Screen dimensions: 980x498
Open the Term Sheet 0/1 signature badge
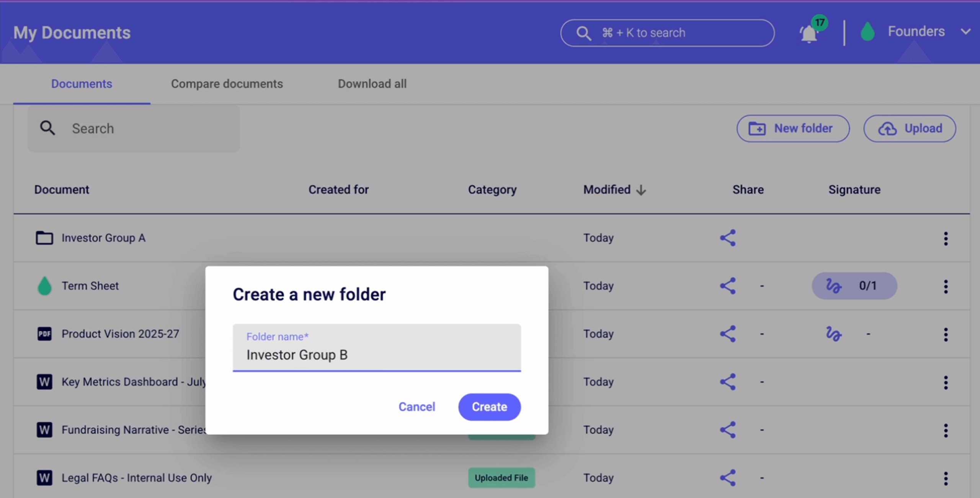(x=854, y=286)
